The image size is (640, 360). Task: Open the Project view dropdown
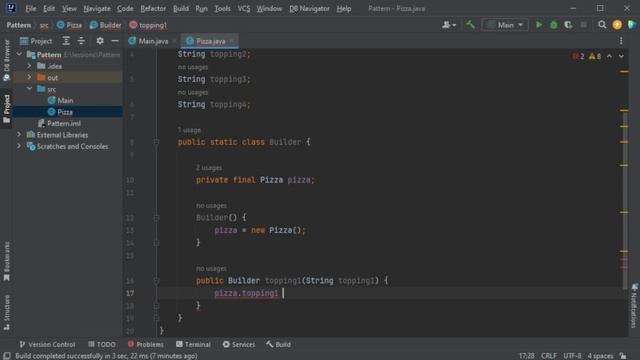(x=36, y=41)
